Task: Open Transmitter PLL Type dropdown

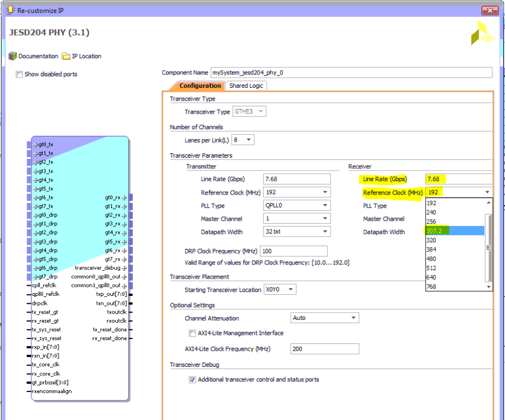Action: (x=297, y=205)
